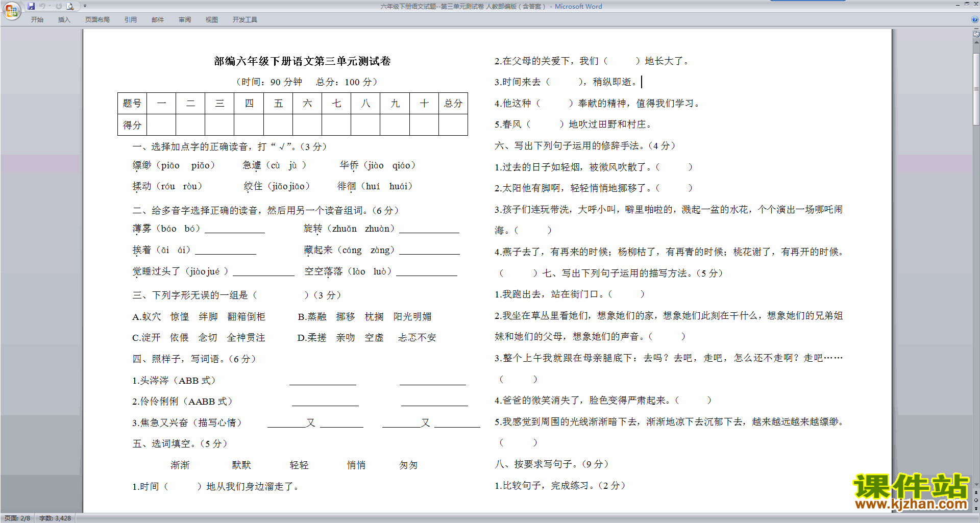The height and width of the screenshot is (523, 980).
Task: Click the word 缥缈 with pinyin options
Action: point(174,165)
